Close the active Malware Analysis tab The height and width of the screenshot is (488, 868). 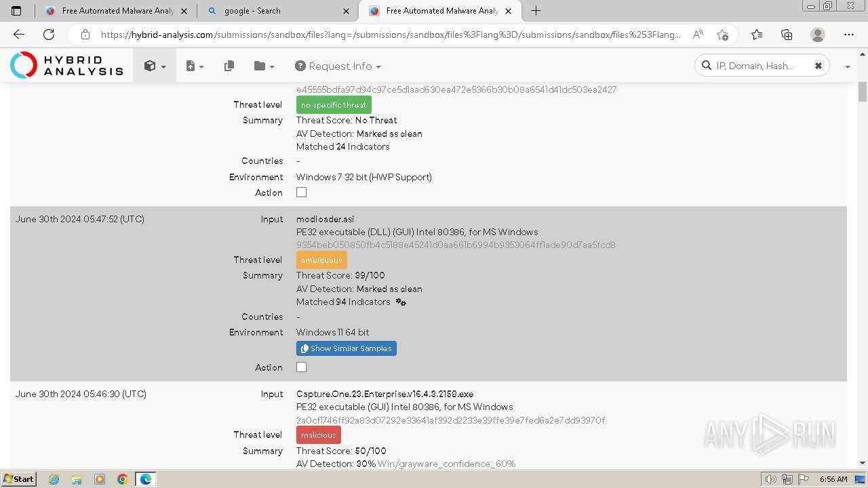(509, 11)
